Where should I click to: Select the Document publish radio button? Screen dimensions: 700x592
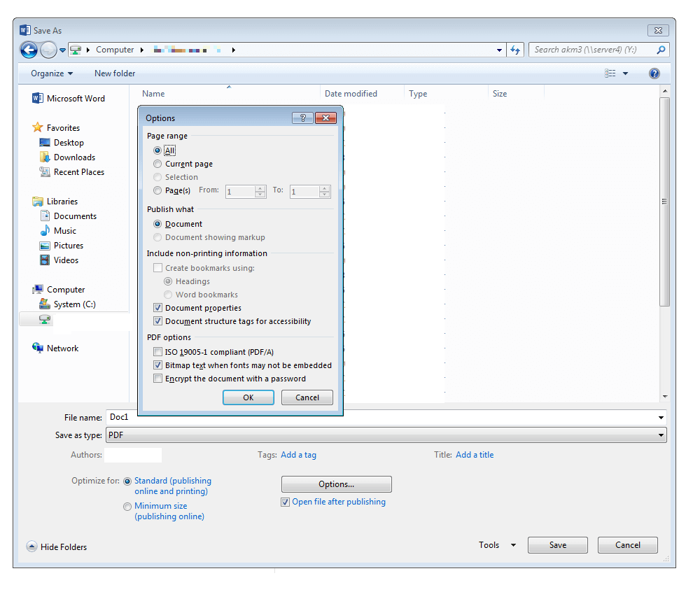coord(157,224)
